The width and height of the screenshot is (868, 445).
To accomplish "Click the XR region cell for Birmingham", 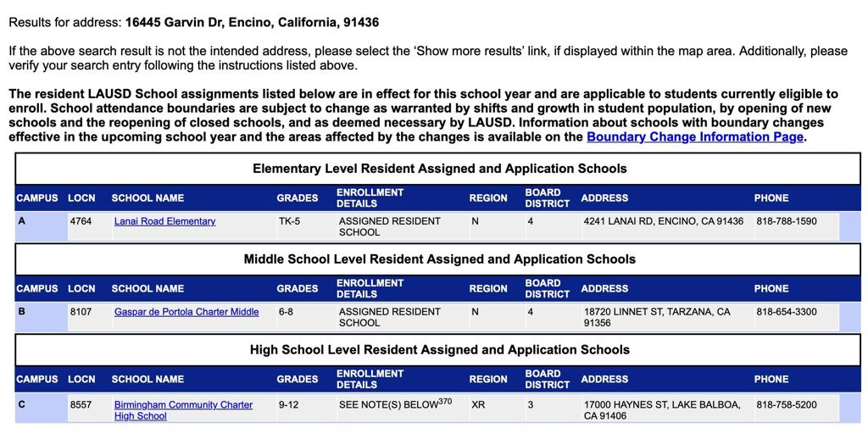I will click(479, 405).
